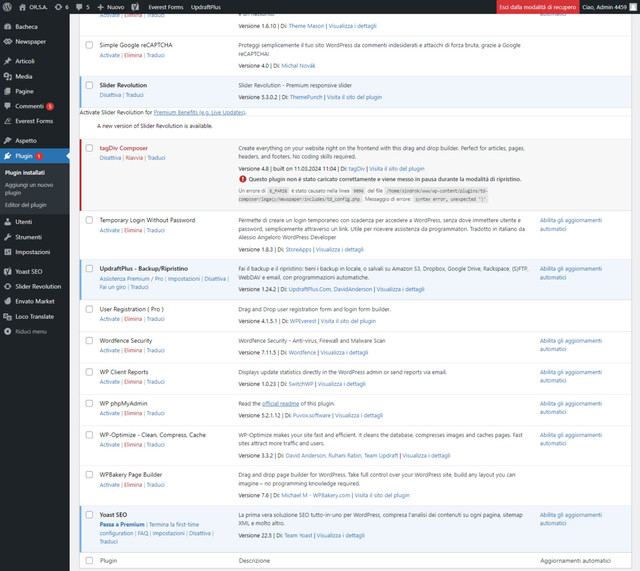This screenshot has width=640, height=571.
Task: Click the plus Nuovo icon in admin bar
Action: pyautogui.click(x=100, y=7)
